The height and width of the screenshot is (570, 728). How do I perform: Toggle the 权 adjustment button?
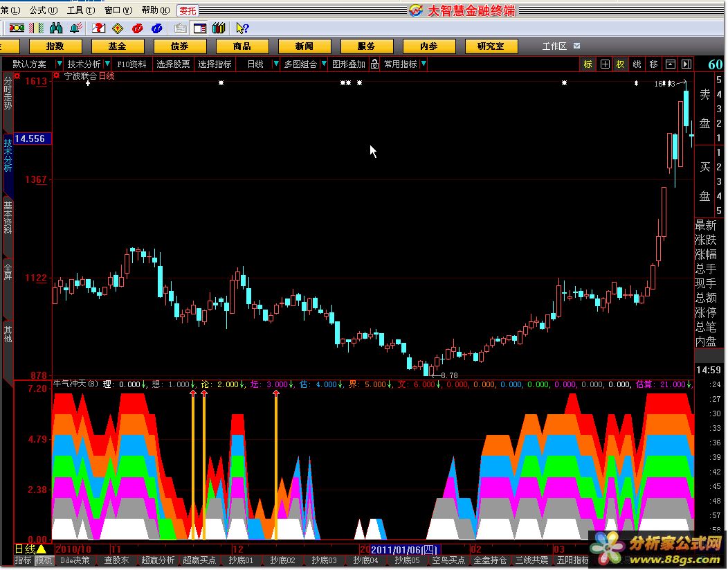(x=620, y=64)
